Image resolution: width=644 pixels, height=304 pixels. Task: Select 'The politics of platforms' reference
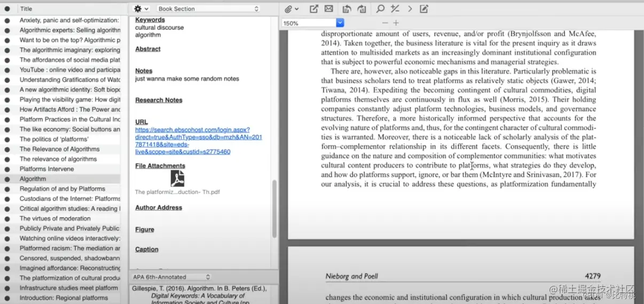54,139
